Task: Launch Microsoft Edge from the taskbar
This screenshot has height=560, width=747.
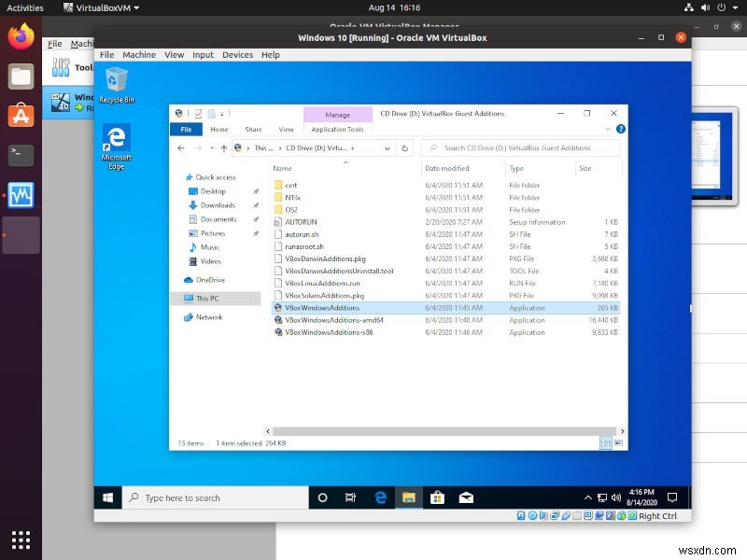Action: click(x=380, y=497)
